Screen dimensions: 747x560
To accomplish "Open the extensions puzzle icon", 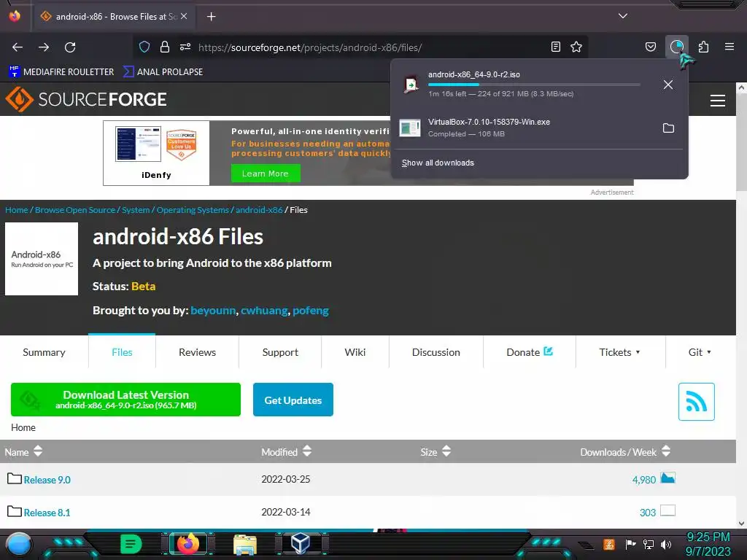I will 703,47.
